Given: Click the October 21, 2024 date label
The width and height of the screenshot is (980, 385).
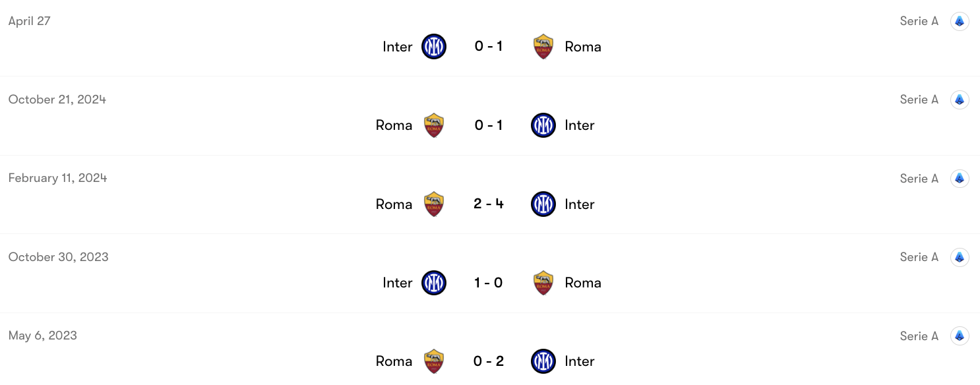Looking at the screenshot, I should tap(57, 100).
